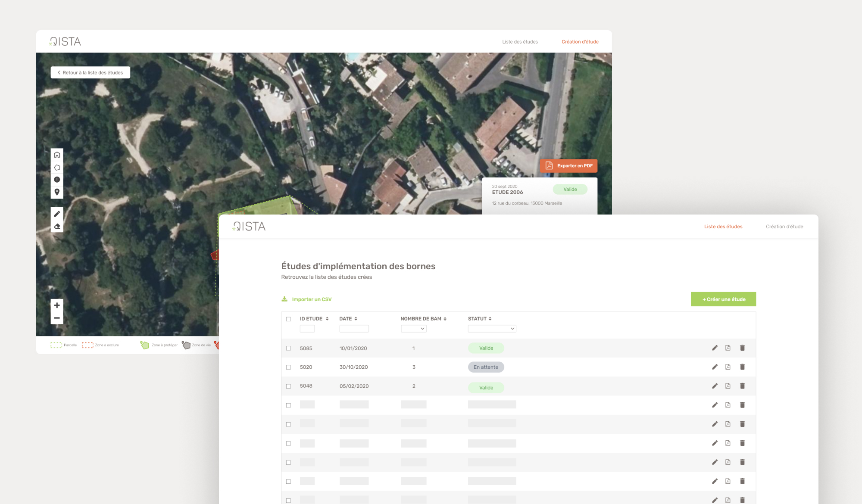Open the Nombre de BAM filter dropdown
Viewport: 862px width, 504px height.
point(413,329)
